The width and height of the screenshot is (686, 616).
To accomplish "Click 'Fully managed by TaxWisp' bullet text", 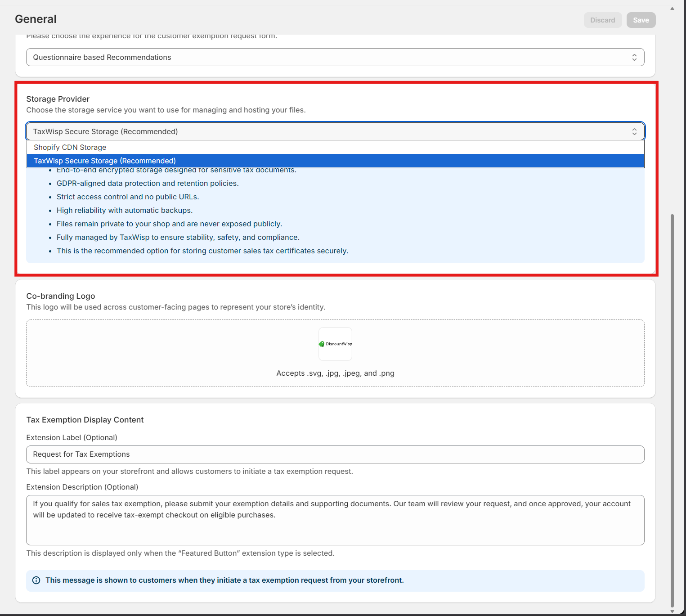I will pyautogui.click(x=178, y=237).
